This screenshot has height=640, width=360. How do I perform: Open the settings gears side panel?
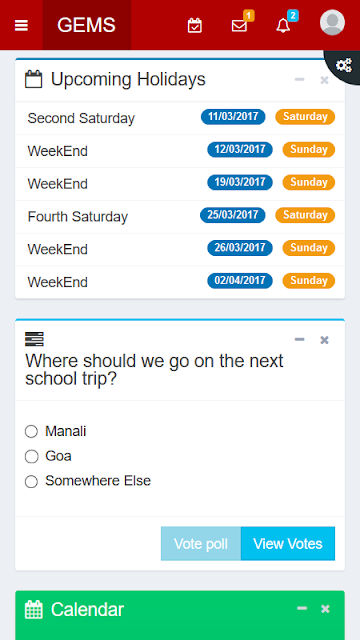(x=344, y=65)
